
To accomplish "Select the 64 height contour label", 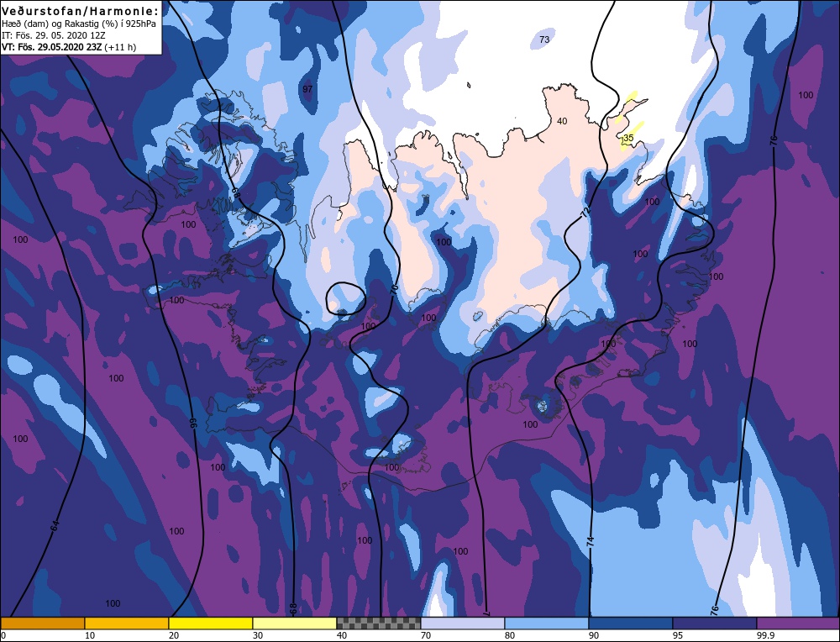I will click(55, 526).
